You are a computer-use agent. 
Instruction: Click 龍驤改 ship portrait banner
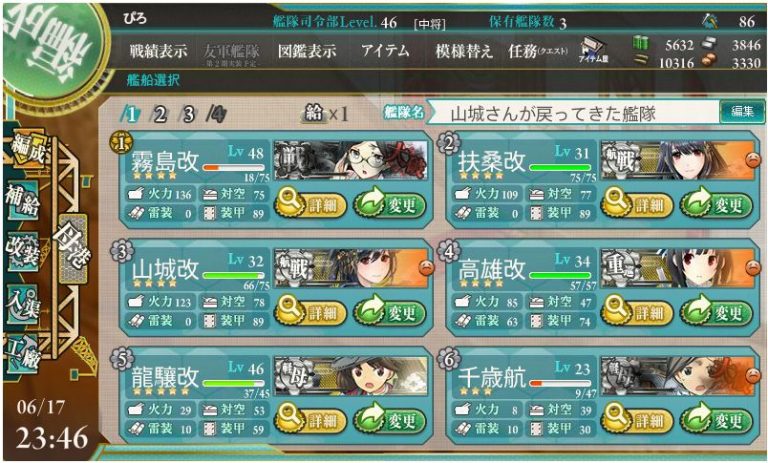tap(350, 376)
